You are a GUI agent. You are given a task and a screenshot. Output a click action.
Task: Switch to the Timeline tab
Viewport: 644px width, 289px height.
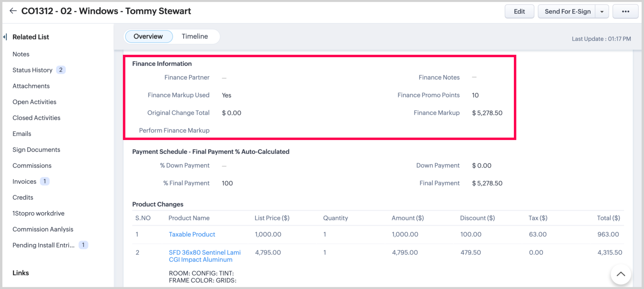click(194, 36)
